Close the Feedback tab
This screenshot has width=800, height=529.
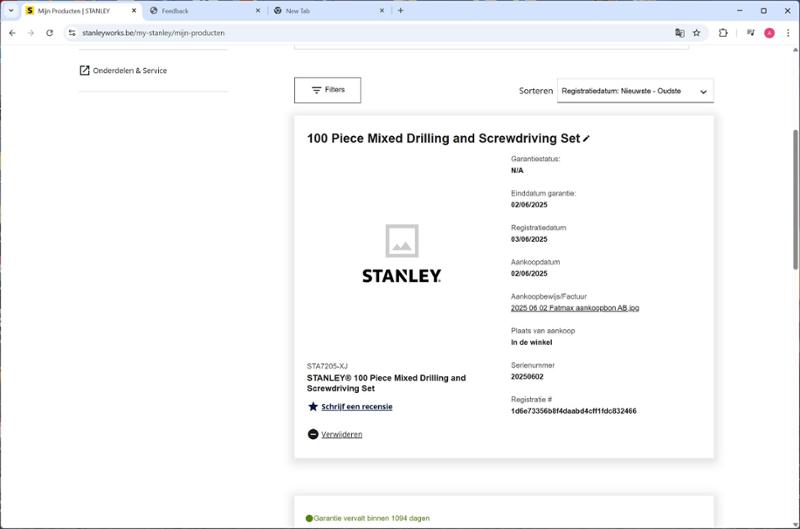pyautogui.click(x=258, y=10)
